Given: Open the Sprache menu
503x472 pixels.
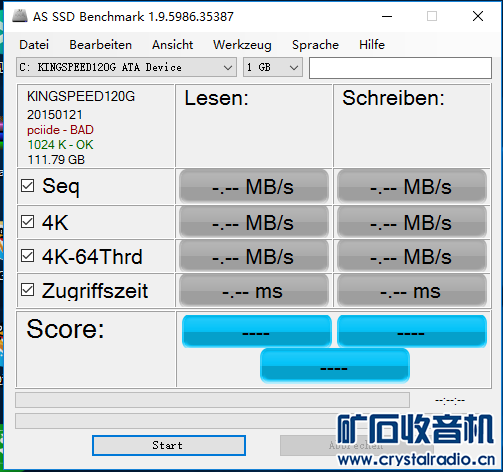Looking at the screenshot, I should point(315,45).
